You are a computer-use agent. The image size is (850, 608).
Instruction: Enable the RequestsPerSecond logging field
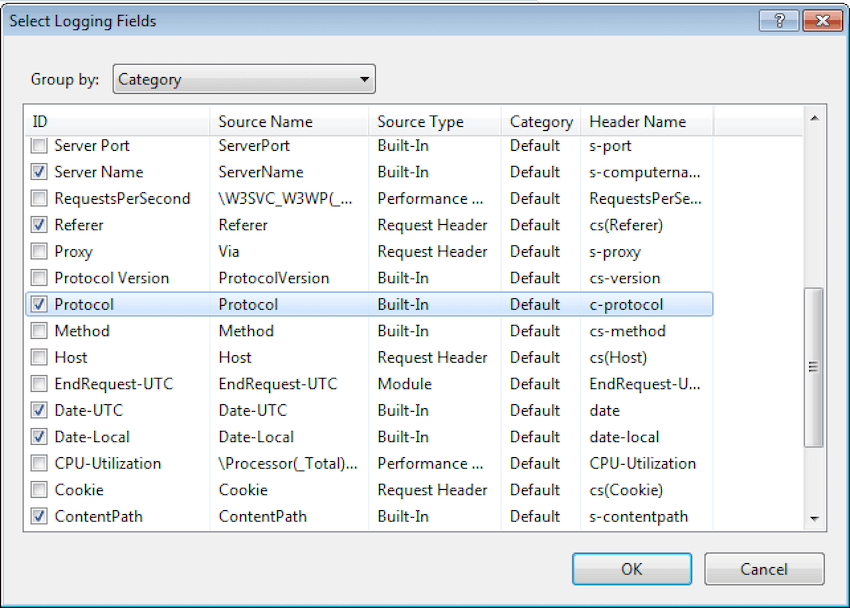click(39, 198)
